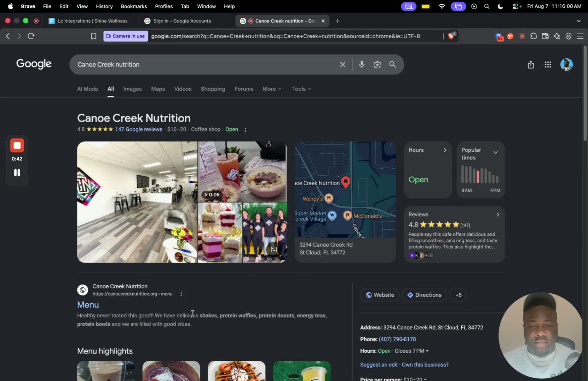Expand the Closes 7 PM hours dropdown
Viewport: 588px width, 381px height.
pyautogui.click(x=411, y=351)
